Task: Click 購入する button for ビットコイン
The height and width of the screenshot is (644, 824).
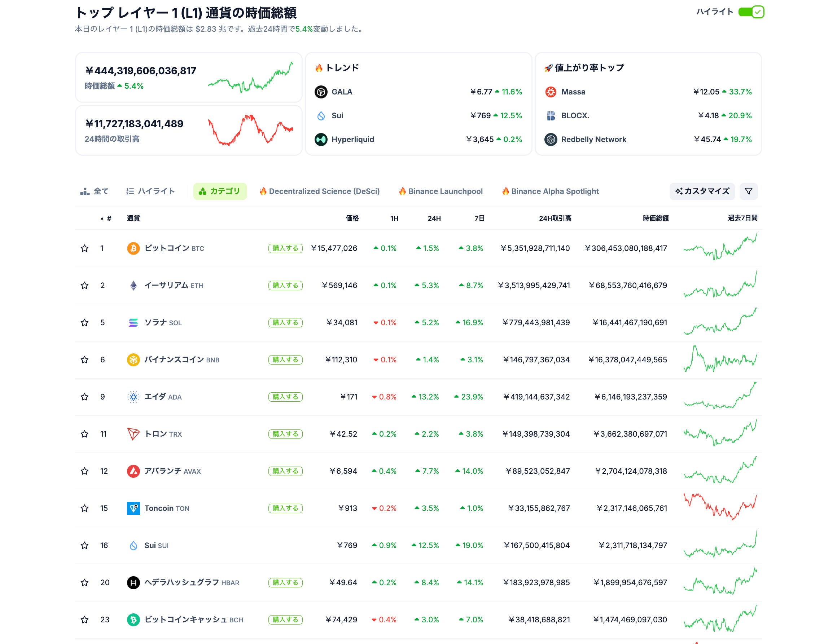Action: pyautogui.click(x=286, y=248)
